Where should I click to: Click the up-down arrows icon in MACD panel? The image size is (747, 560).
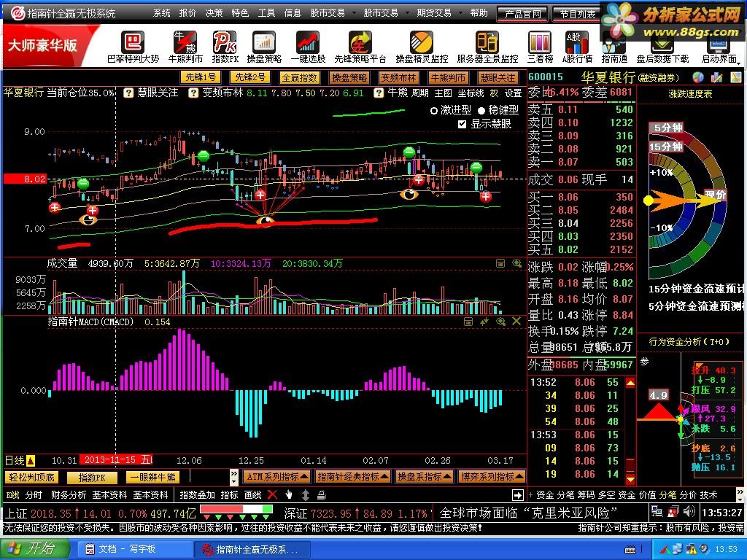click(484, 322)
